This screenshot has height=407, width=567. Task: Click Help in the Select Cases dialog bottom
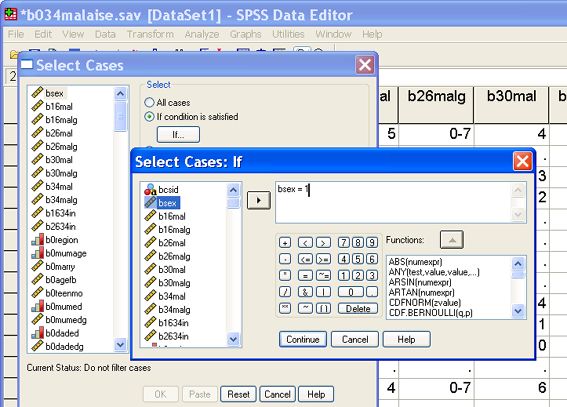[x=316, y=394]
